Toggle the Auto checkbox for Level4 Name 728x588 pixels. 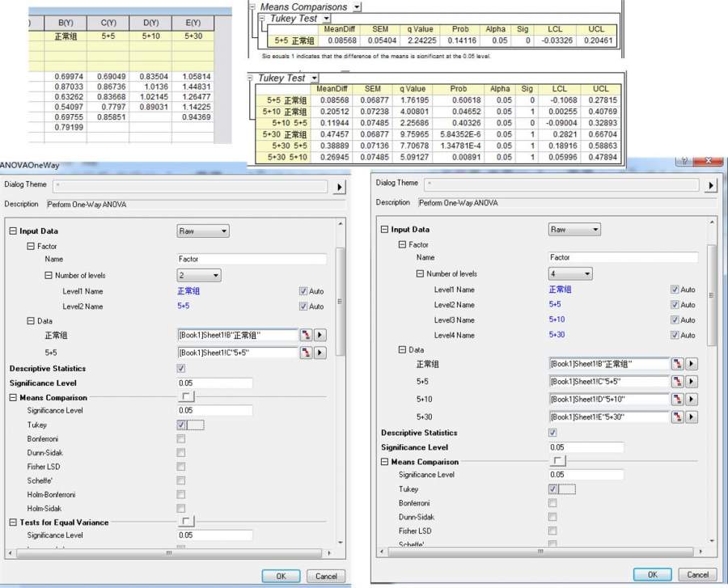pyautogui.click(x=675, y=335)
